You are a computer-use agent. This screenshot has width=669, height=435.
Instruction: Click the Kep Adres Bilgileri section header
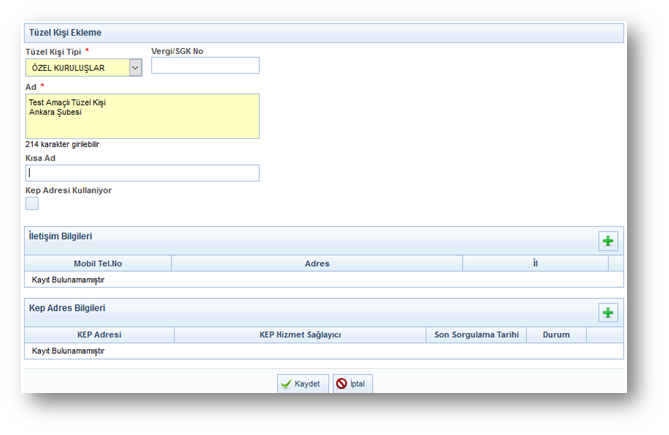click(x=67, y=308)
